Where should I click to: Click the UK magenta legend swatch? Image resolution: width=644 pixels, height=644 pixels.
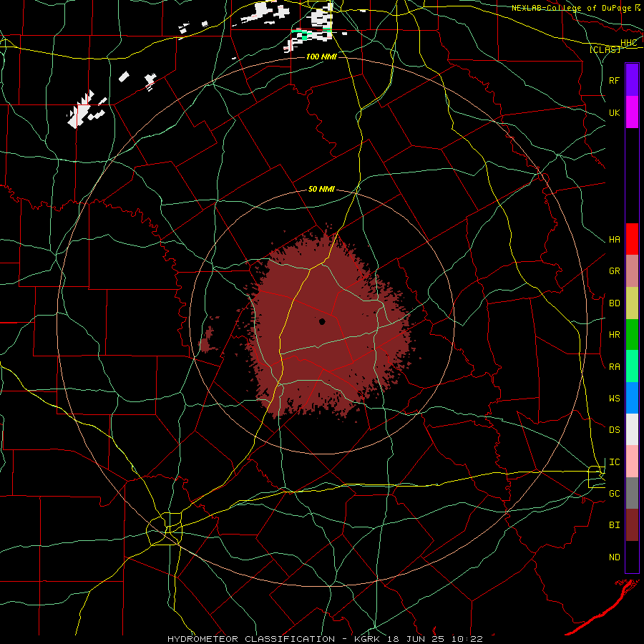[632, 112]
